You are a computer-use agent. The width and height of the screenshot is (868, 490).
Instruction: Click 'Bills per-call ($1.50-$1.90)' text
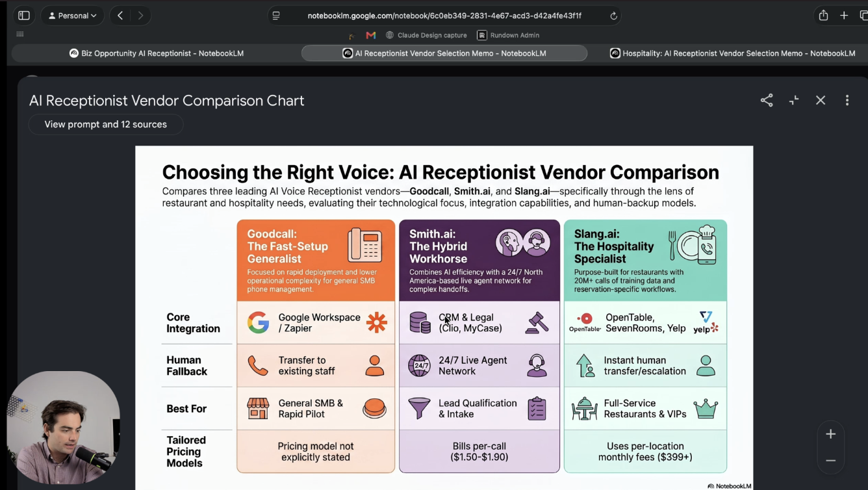(x=479, y=452)
